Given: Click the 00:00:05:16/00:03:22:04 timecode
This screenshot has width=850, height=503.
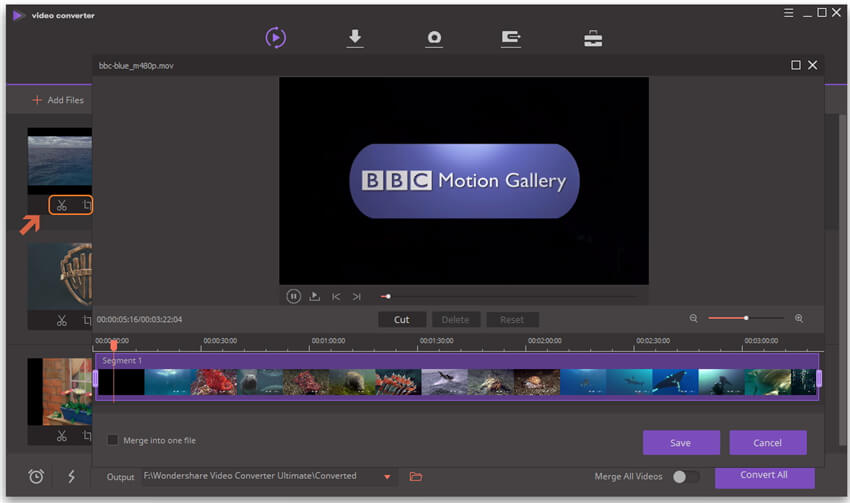Looking at the screenshot, I should (x=139, y=319).
